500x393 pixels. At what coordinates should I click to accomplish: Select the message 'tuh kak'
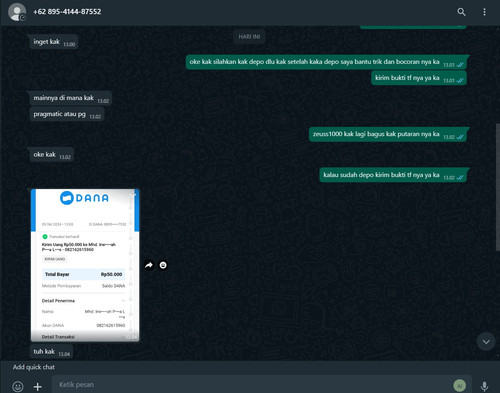51,352
